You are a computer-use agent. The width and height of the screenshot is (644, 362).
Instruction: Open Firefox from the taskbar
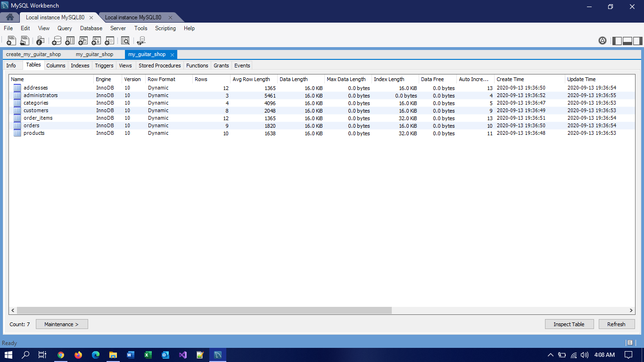tap(78, 355)
